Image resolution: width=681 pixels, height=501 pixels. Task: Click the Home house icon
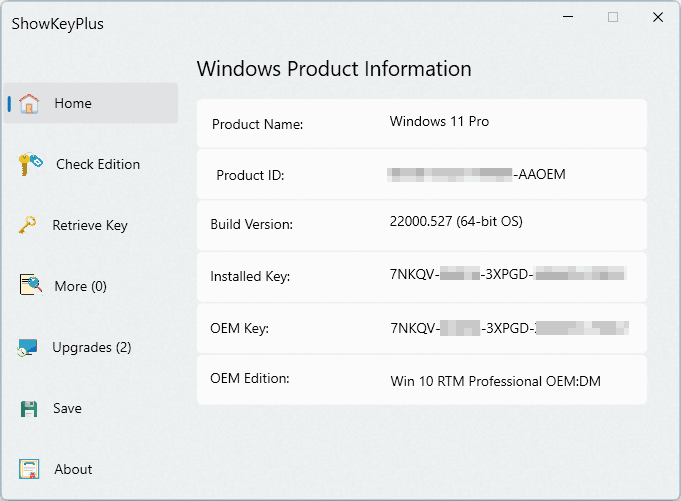pos(29,104)
